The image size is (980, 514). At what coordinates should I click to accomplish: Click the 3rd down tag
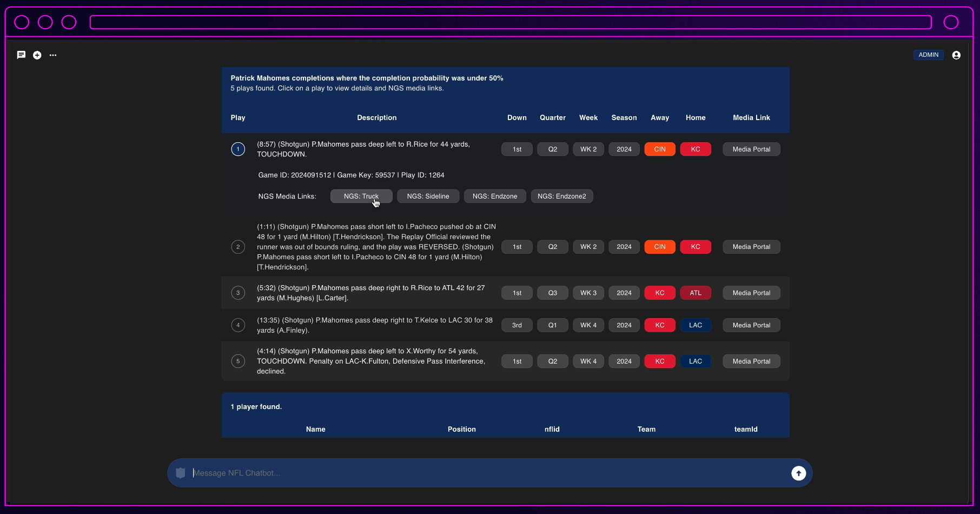click(x=517, y=325)
